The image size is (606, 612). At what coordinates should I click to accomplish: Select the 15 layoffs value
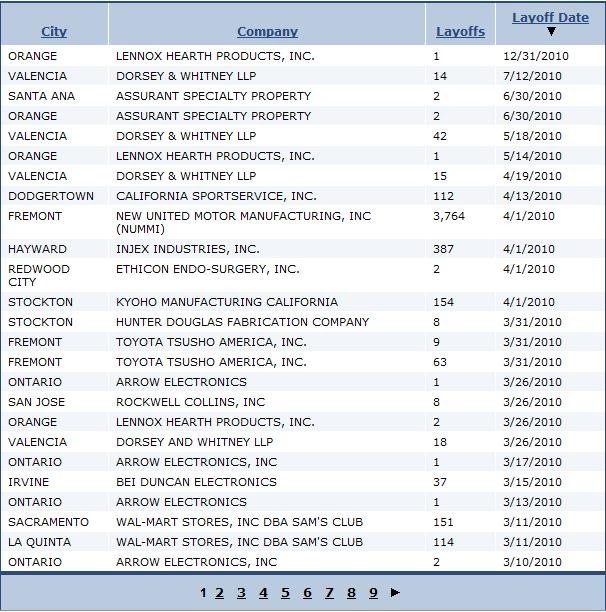(440, 176)
